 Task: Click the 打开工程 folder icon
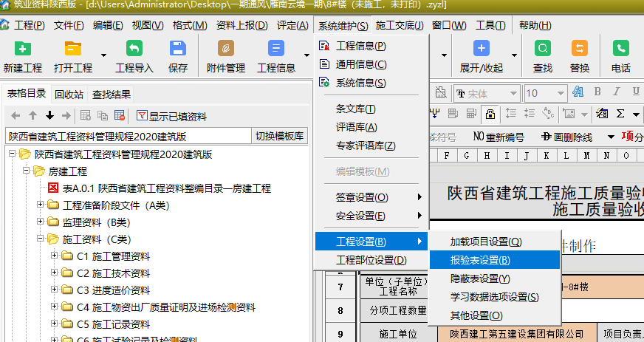coord(72,49)
